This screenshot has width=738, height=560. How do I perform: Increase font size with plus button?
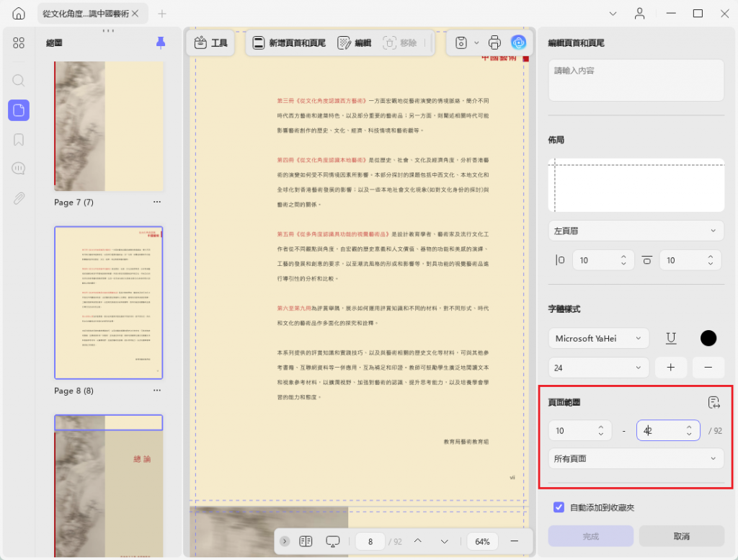tap(671, 368)
